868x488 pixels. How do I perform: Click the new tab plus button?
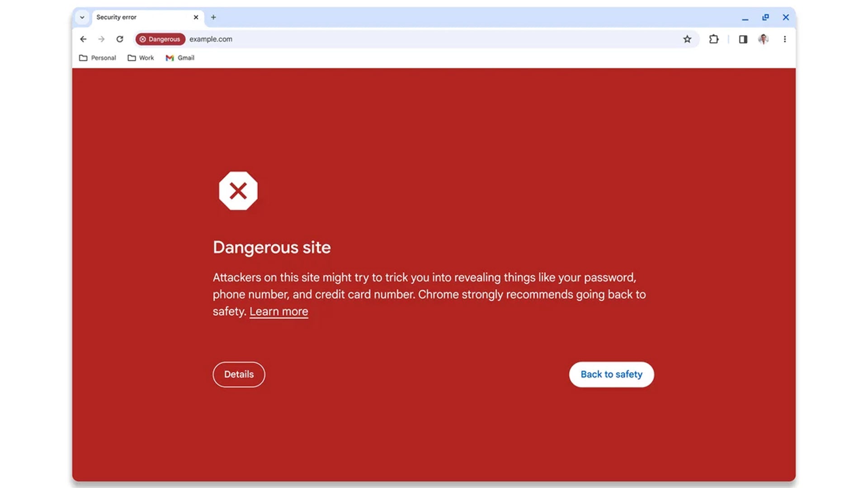213,17
